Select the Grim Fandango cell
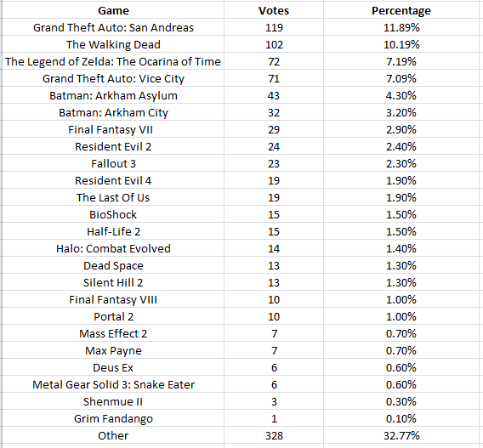 point(113,418)
